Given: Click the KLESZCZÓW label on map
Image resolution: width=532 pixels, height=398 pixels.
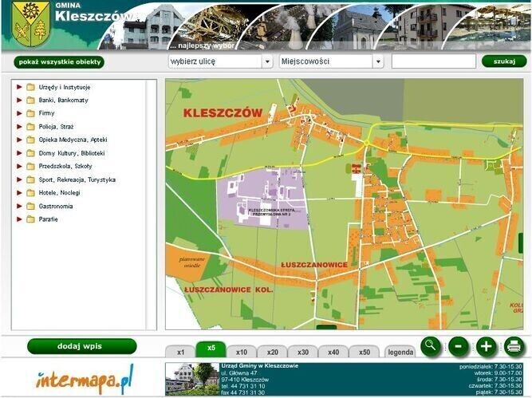Looking at the screenshot, I should tap(223, 113).
